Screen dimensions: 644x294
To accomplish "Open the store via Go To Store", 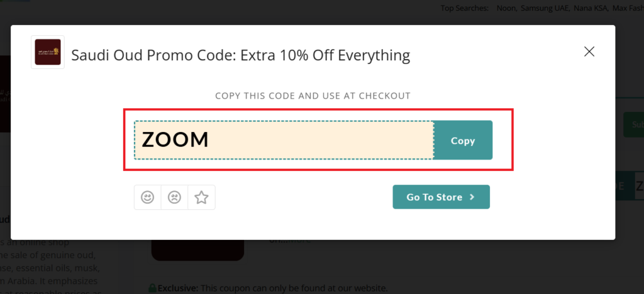I will [x=441, y=197].
